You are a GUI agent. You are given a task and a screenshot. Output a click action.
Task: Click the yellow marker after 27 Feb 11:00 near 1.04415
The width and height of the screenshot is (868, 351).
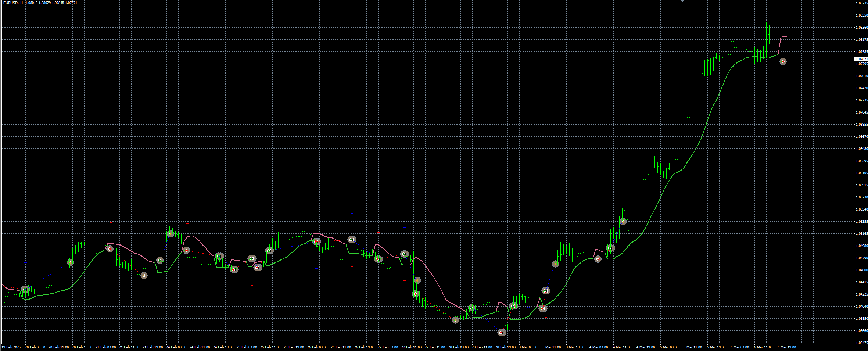click(x=417, y=280)
